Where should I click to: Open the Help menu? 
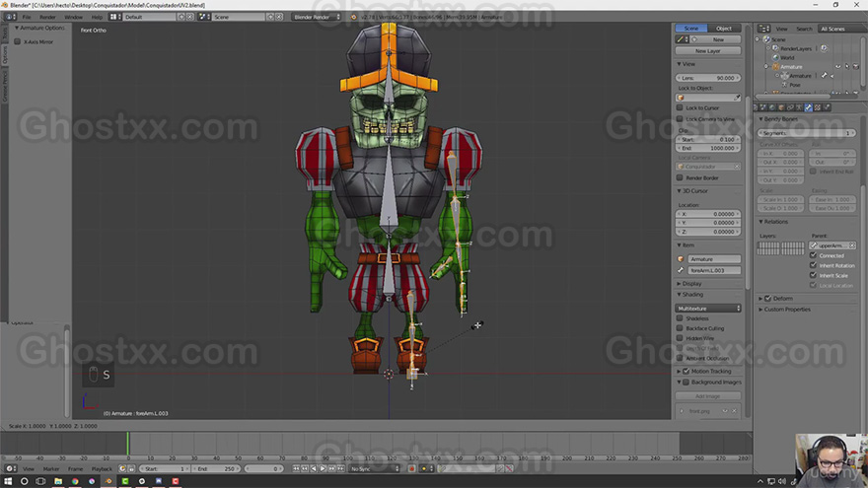pyautogui.click(x=97, y=17)
